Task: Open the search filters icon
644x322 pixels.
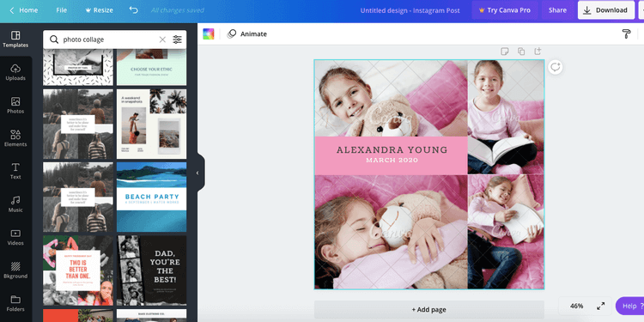Action: pos(177,39)
